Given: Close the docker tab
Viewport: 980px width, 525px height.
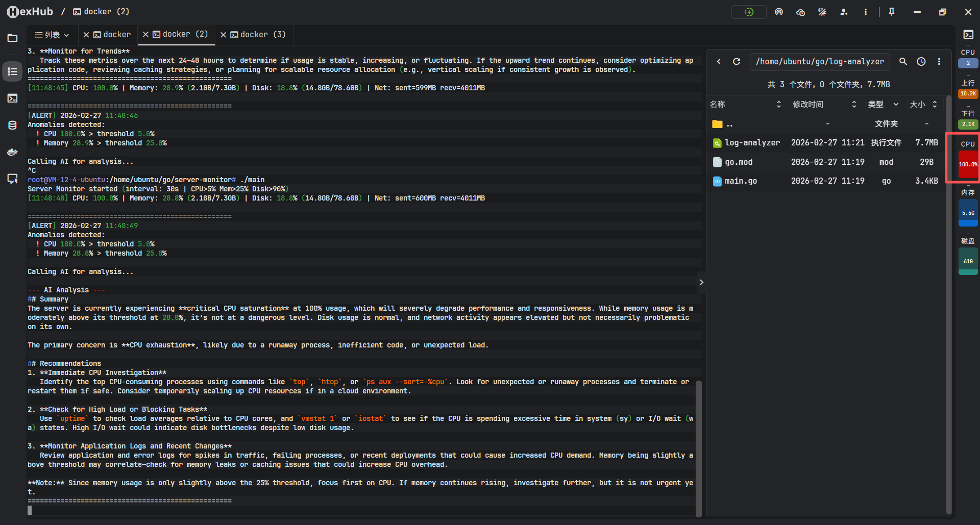Looking at the screenshot, I should pyautogui.click(x=86, y=35).
